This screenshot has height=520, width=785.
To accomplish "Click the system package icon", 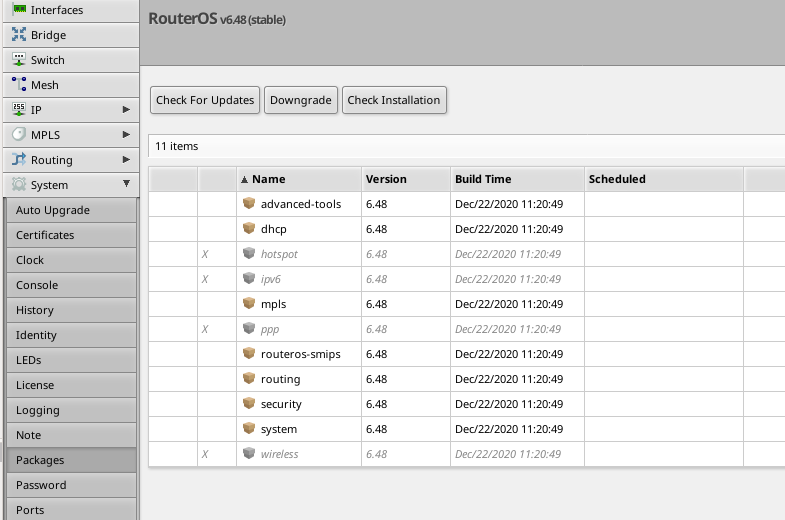I will pyautogui.click(x=249, y=428).
